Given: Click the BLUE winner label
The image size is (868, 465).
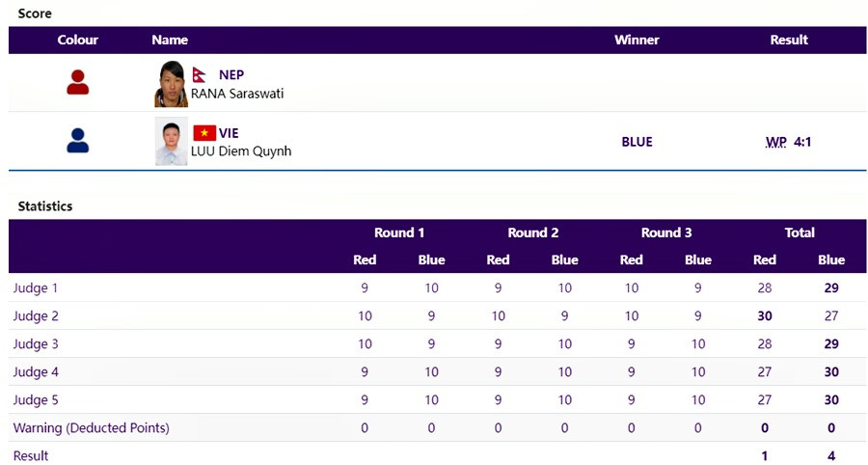Looking at the screenshot, I should point(637,142).
